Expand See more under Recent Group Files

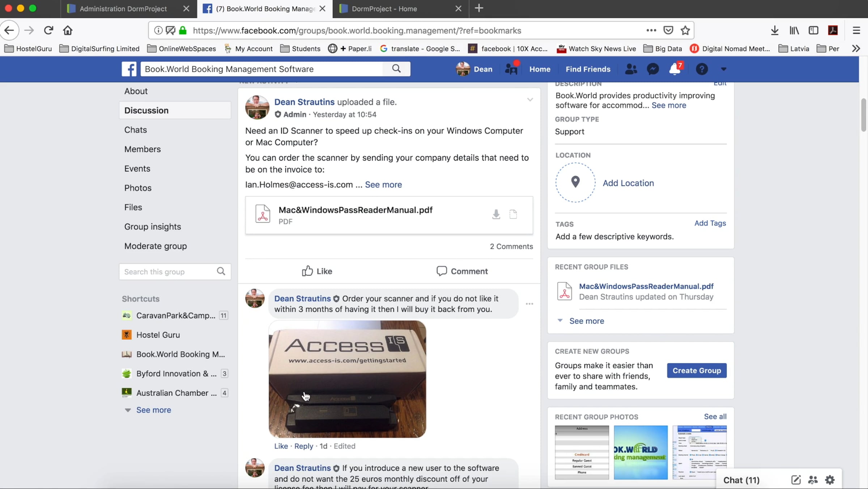point(587,321)
